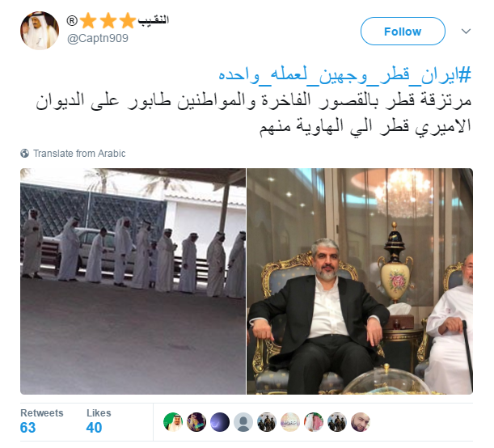The width and height of the screenshot is (494, 448).
Task: View the 63 Retweets list
Action: [41, 421]
